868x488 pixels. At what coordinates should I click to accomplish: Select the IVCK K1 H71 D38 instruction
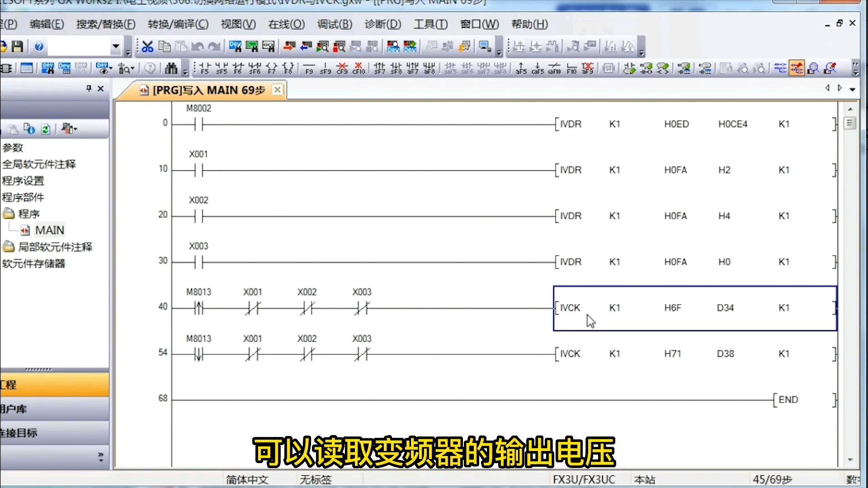[695, 354]
